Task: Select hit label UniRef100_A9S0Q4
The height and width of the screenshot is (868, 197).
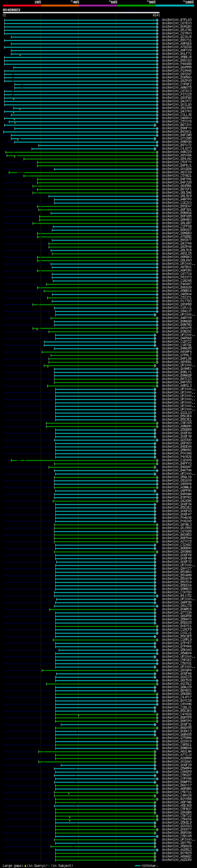Action: tap(177, 155)
